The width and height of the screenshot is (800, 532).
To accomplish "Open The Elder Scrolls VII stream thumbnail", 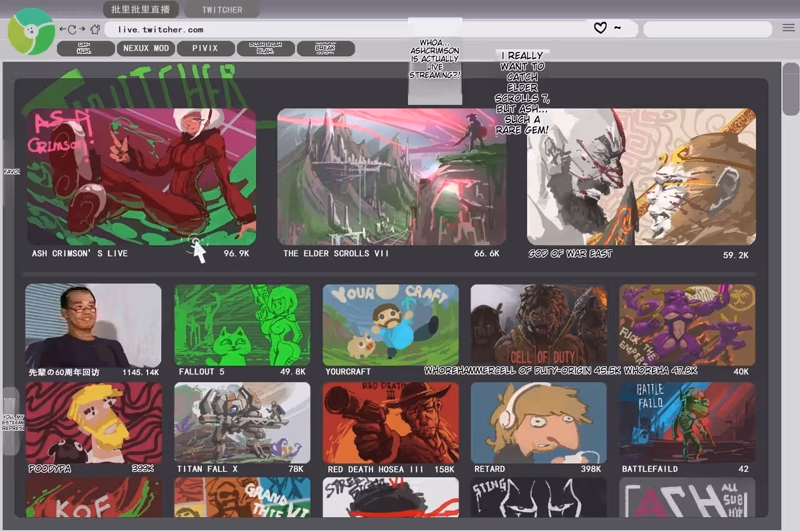I will [x=392, y=177].
